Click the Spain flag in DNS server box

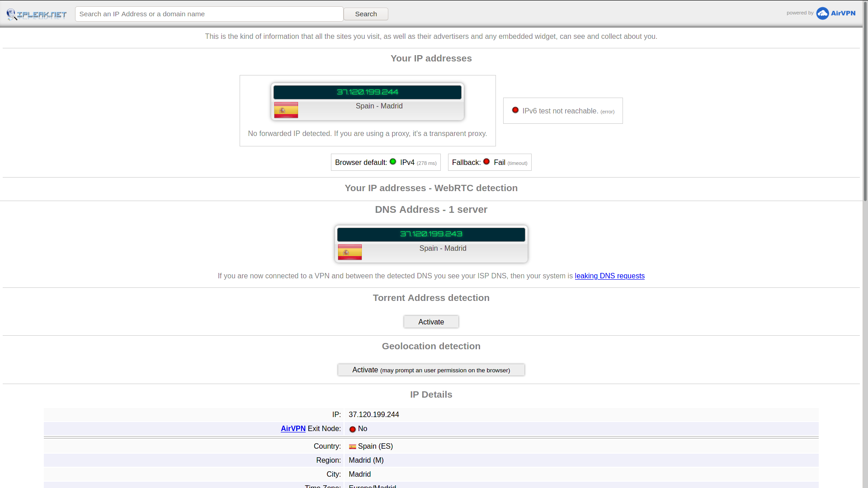350,252
